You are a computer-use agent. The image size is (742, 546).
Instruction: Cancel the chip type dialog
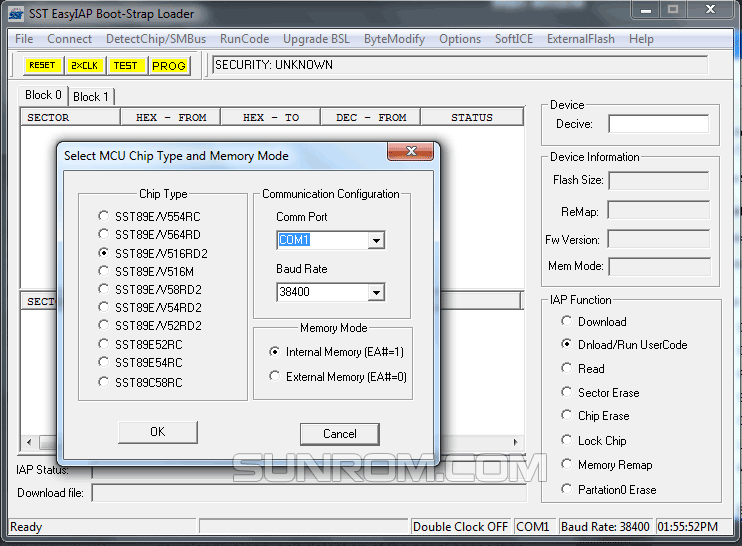[340, 434]
